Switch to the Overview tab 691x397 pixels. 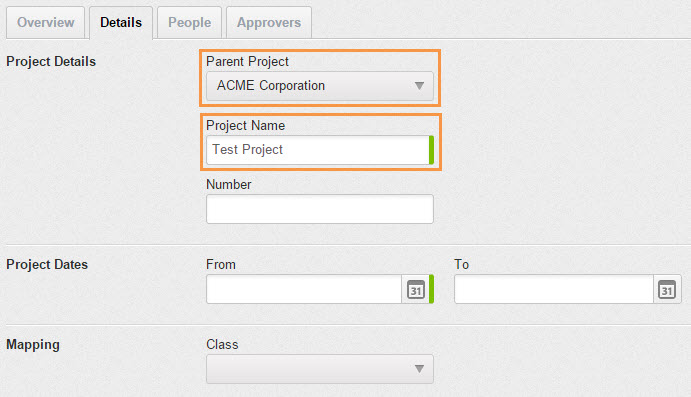click(45, 22)
